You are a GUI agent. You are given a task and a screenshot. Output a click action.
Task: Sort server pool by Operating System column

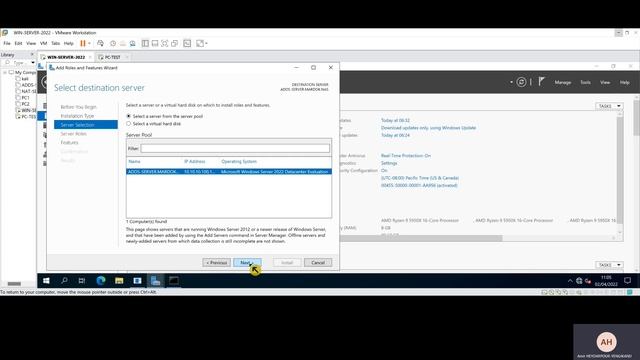(239, 162)
